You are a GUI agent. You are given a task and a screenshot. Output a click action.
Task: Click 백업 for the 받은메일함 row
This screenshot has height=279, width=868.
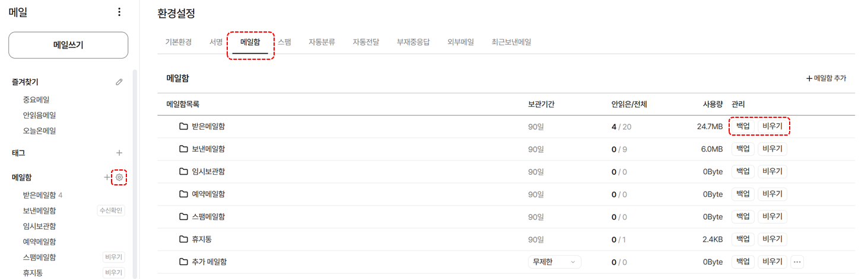743,126
